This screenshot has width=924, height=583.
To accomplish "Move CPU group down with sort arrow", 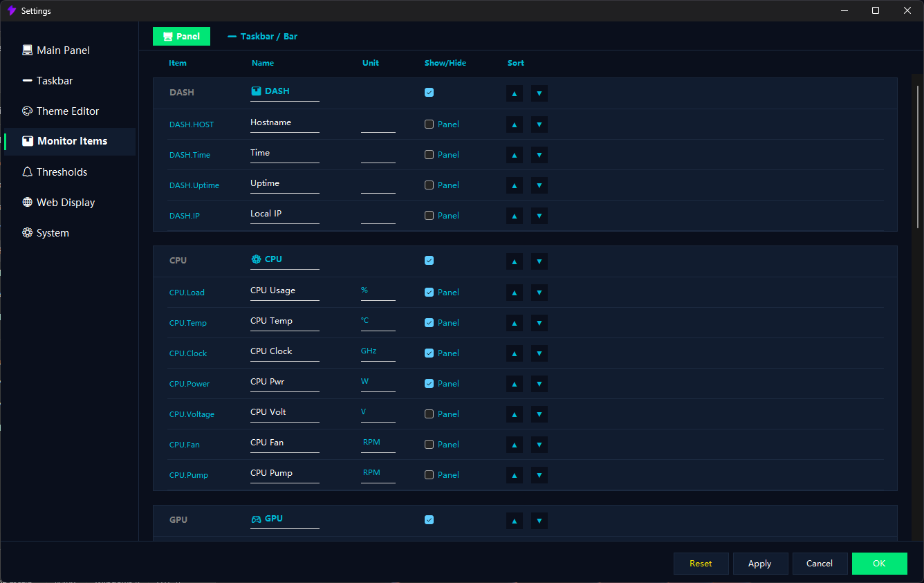I will tap(539, 261).
